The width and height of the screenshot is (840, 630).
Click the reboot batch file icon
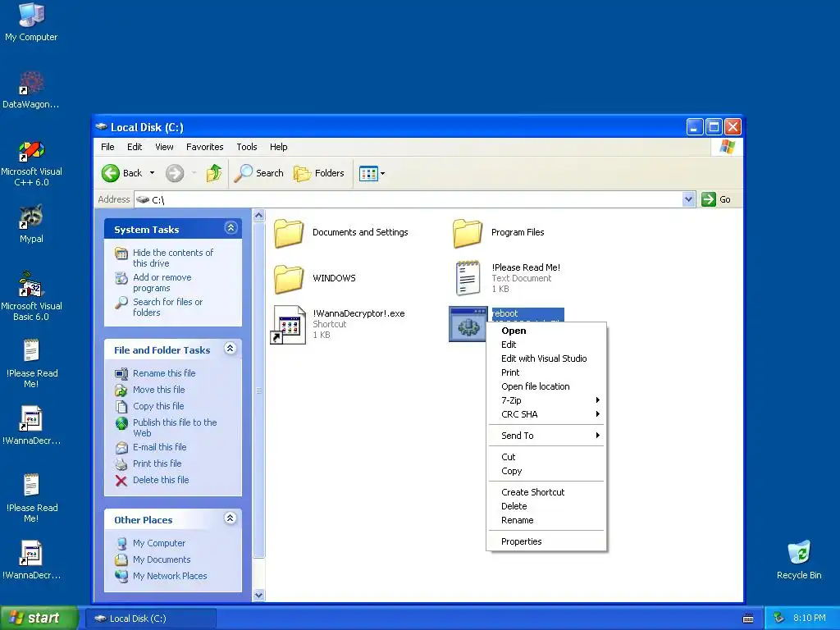click(x=468, y=324)
